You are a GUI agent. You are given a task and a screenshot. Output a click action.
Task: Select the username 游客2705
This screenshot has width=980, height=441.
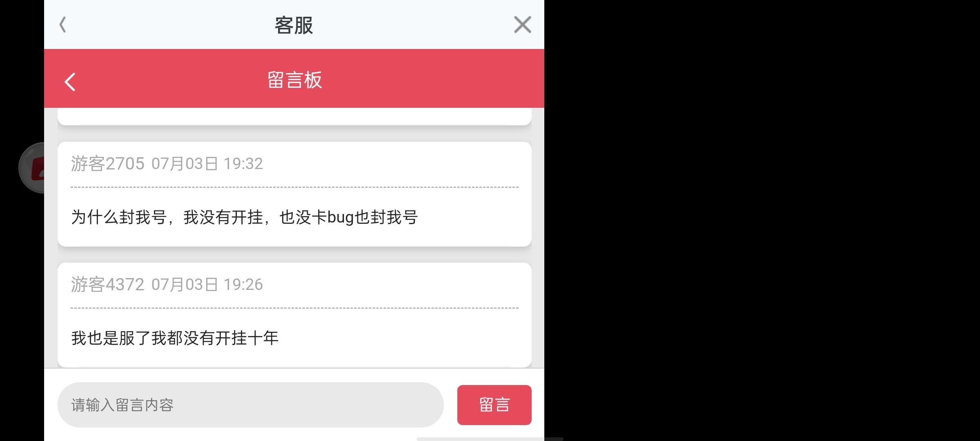point(108,164)
